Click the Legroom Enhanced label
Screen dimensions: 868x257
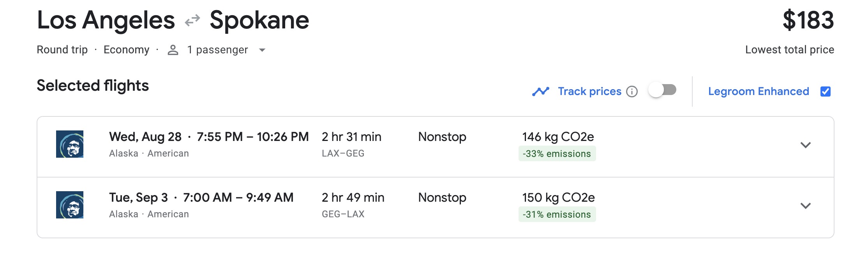758,92
